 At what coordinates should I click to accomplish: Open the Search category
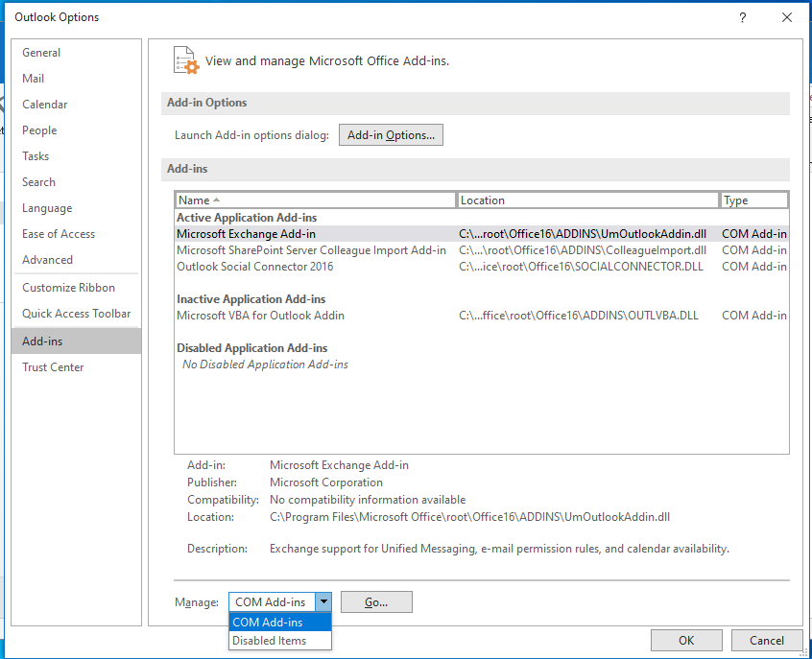click(76, 182)
